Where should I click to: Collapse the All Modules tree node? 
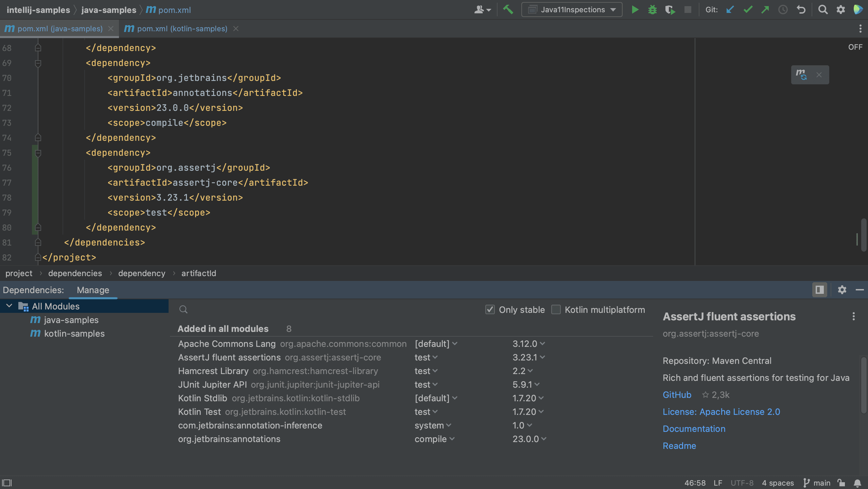click(x=9, y=305)
